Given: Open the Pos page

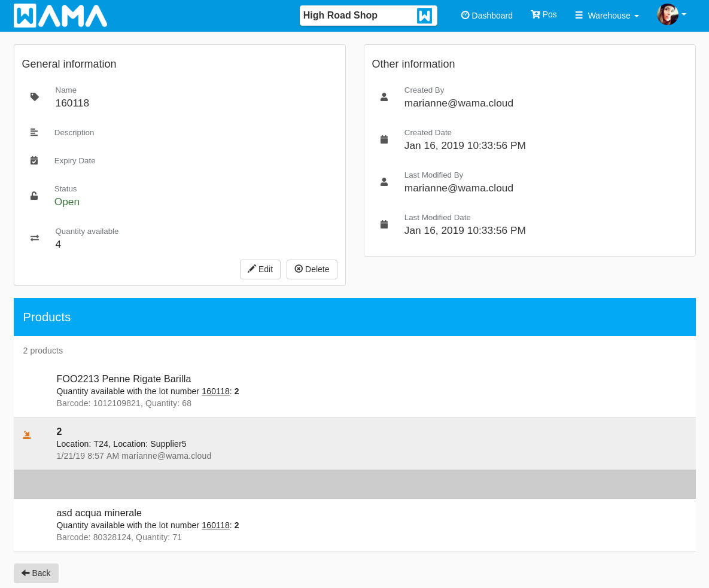Looking at the screenshot, I should 543,15.
